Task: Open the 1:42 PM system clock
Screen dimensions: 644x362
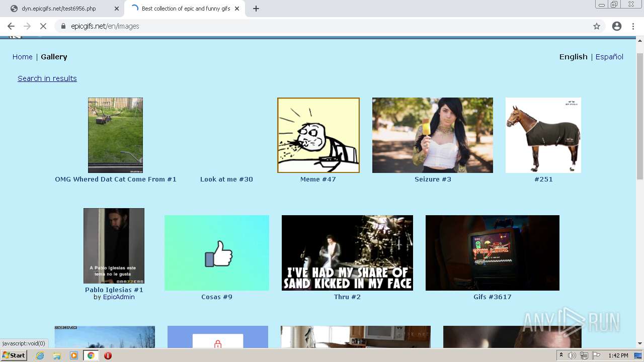Action: tap(618, 355)
